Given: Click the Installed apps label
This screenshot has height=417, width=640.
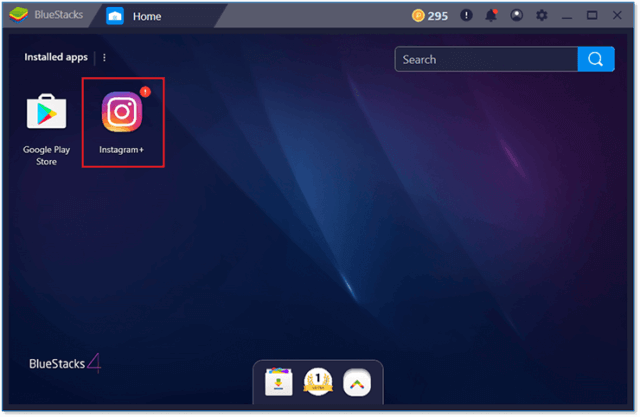Looking at the screenshot, I should point(56,57).
